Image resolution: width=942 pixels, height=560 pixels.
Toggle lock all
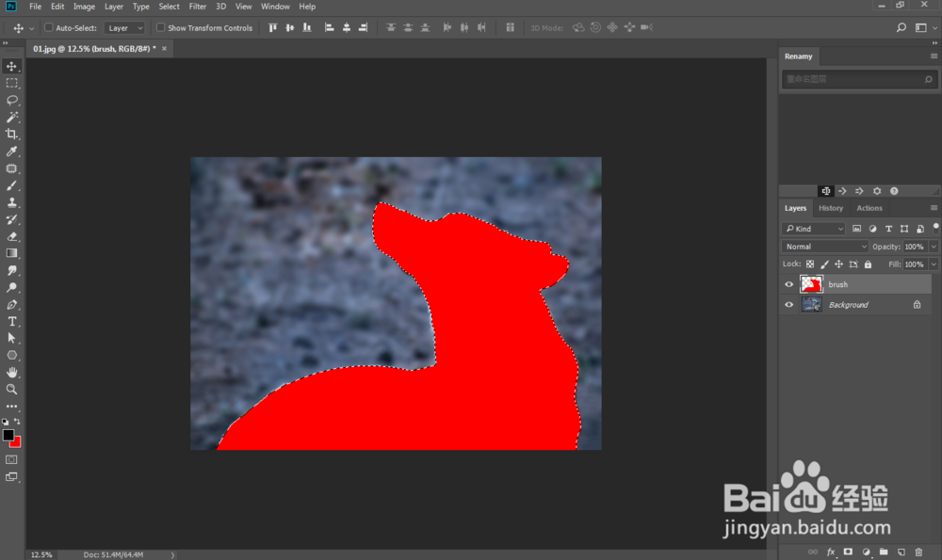coord(868,264)
